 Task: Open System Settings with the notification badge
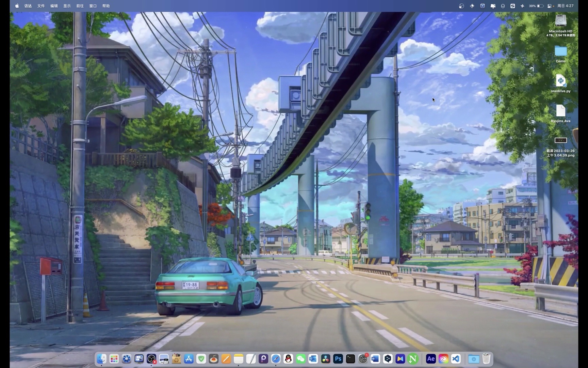pyautogui.click(x=363, y=359)
